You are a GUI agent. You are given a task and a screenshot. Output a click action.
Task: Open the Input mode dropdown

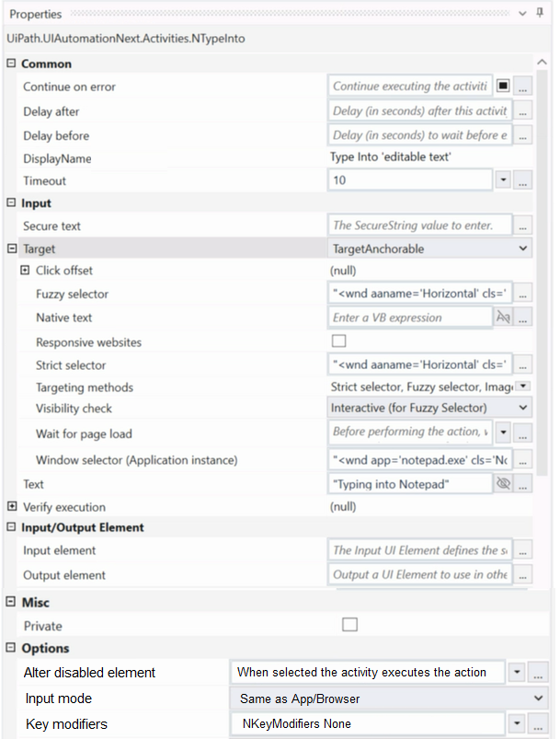tap(389, 699)
